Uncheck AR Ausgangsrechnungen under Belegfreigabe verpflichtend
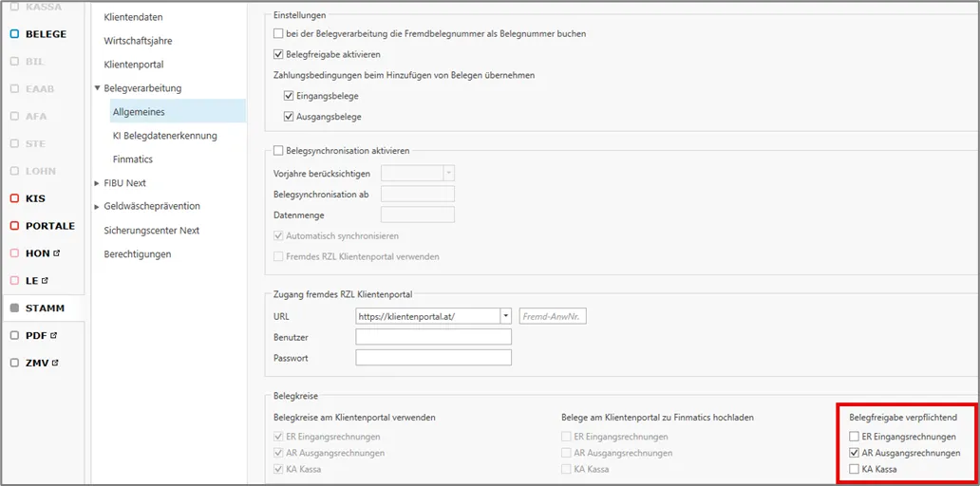This screenshot has width=980, height=486. tap(855, 453)
